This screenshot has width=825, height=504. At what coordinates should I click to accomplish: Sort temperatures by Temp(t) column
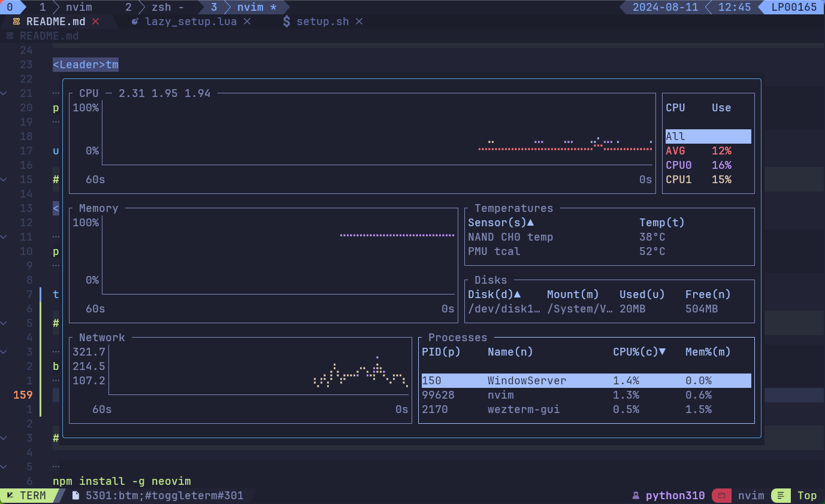[x=662, y=223]
